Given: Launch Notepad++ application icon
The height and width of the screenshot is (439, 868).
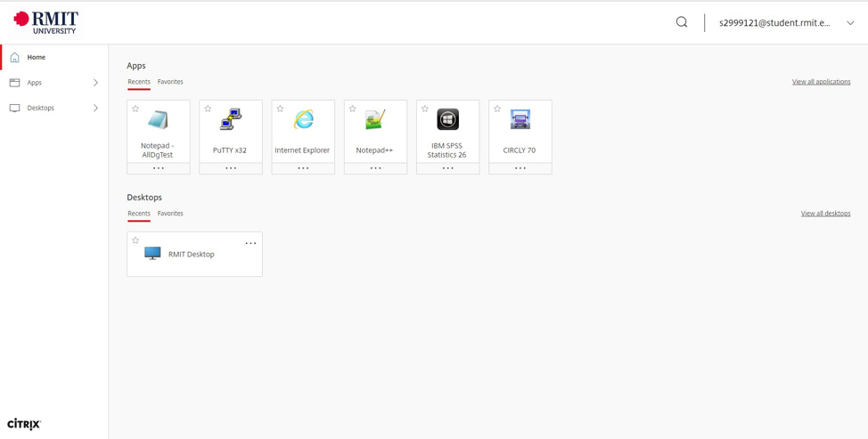Looking at the screenshot, I should coord(375,119).
